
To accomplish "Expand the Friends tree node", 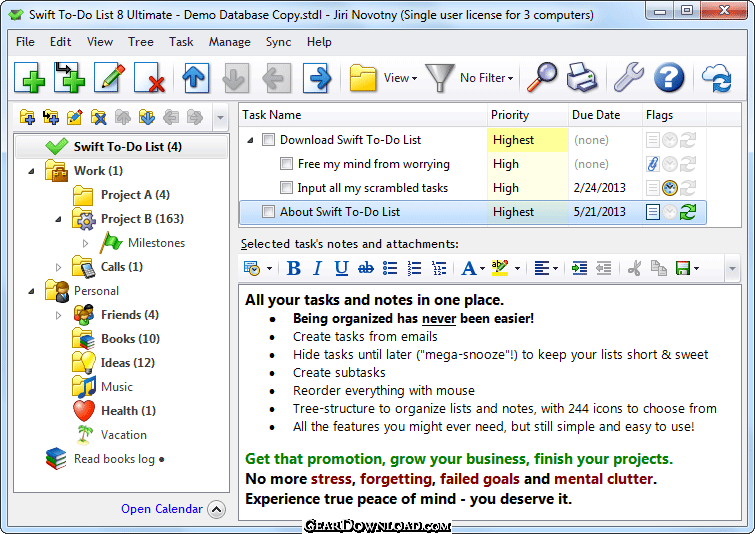I will coord(58,315).
